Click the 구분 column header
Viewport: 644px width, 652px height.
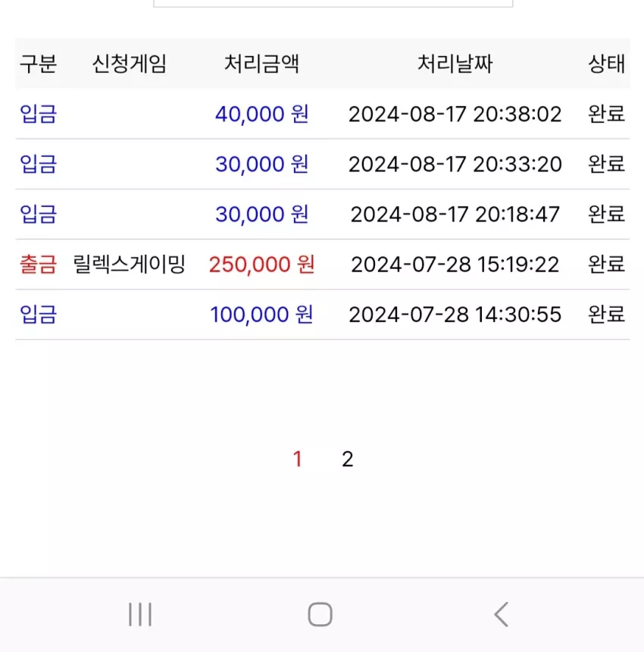38,64
